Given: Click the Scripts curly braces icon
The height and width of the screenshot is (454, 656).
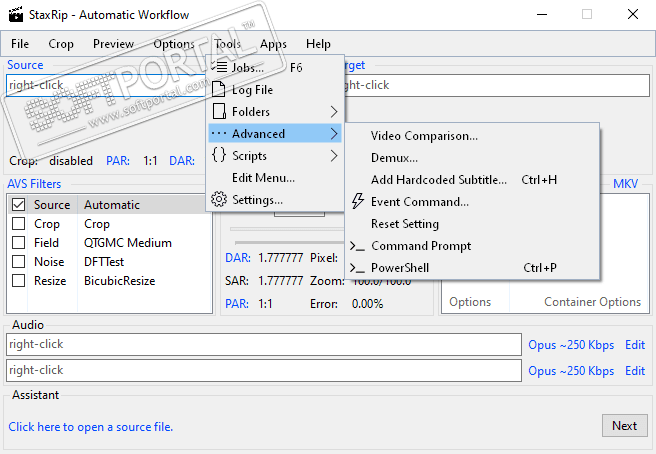Looking at the screenshot, I should [219, 155].
